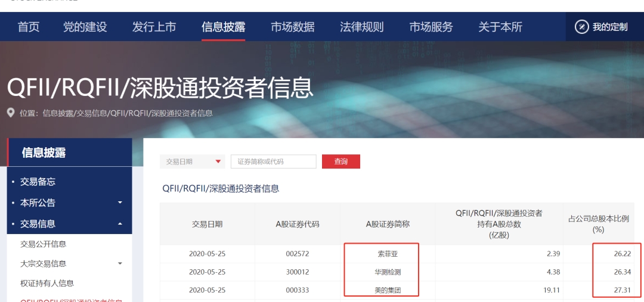This screenshot has height=302, width=644.
Task: Open 市场数据 menu item
Action: pos(293,27)
